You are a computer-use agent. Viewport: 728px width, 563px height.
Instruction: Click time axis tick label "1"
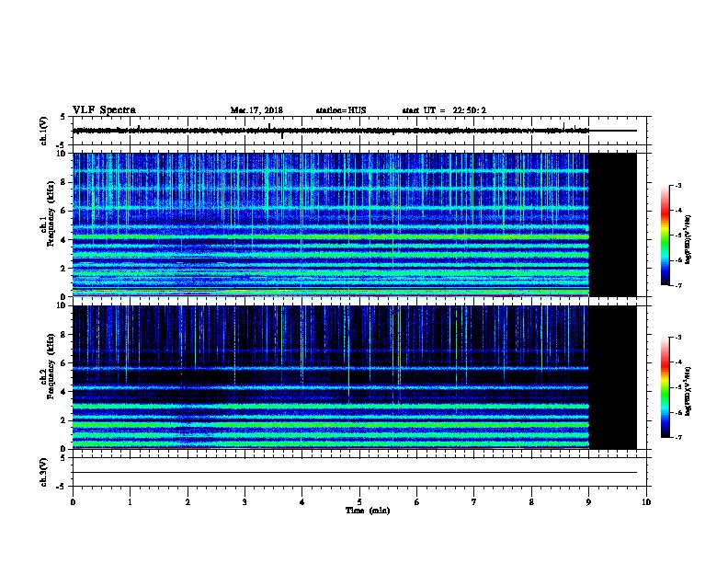coord(130,502)
